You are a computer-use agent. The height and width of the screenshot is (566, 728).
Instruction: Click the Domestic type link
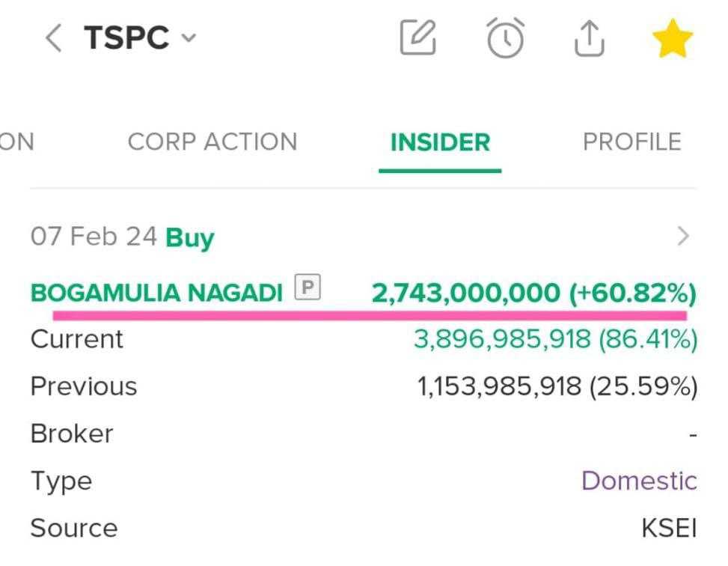(x=639, y=481)
